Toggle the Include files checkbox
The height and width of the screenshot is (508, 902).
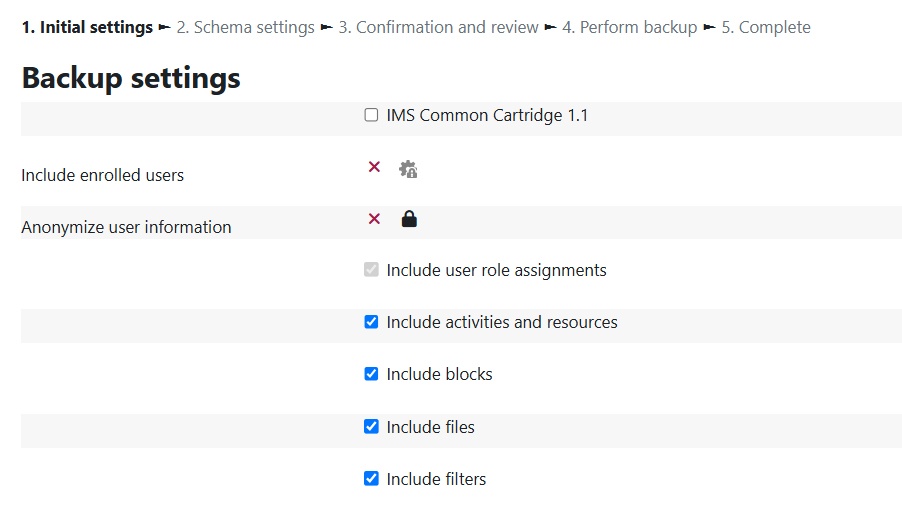point(371,426)
